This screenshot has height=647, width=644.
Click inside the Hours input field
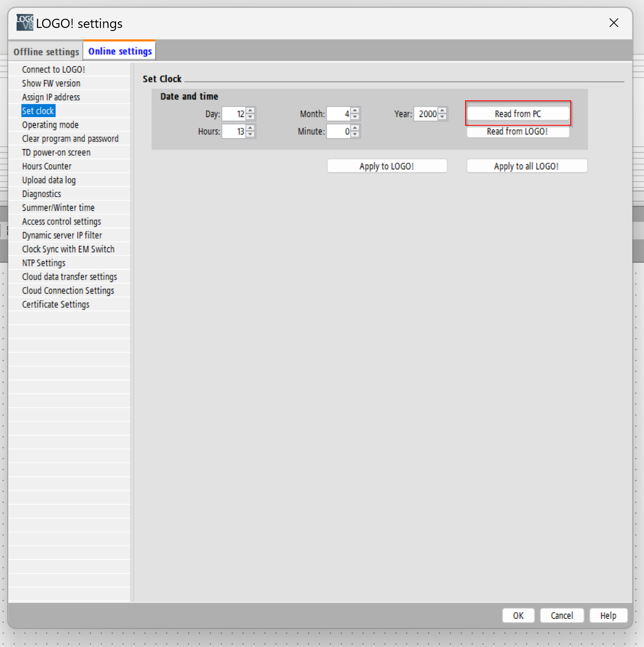point(234,131)
